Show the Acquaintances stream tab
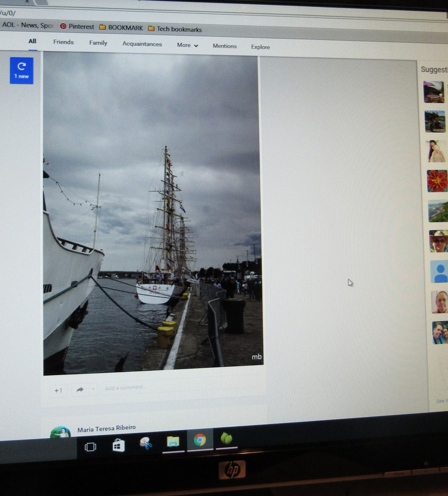Image resolution: width=448 pixels, height=496 pixels. click(142, 44)
